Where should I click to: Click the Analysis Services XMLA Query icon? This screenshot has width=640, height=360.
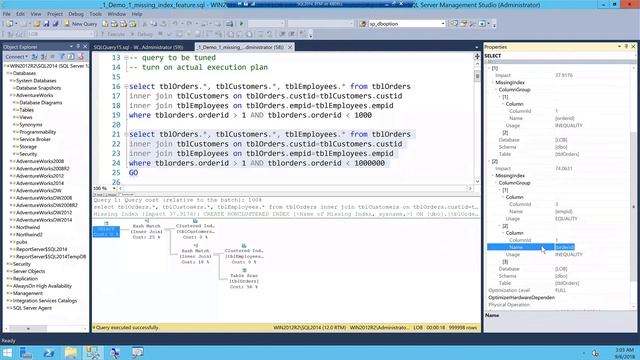click(132, 24)
